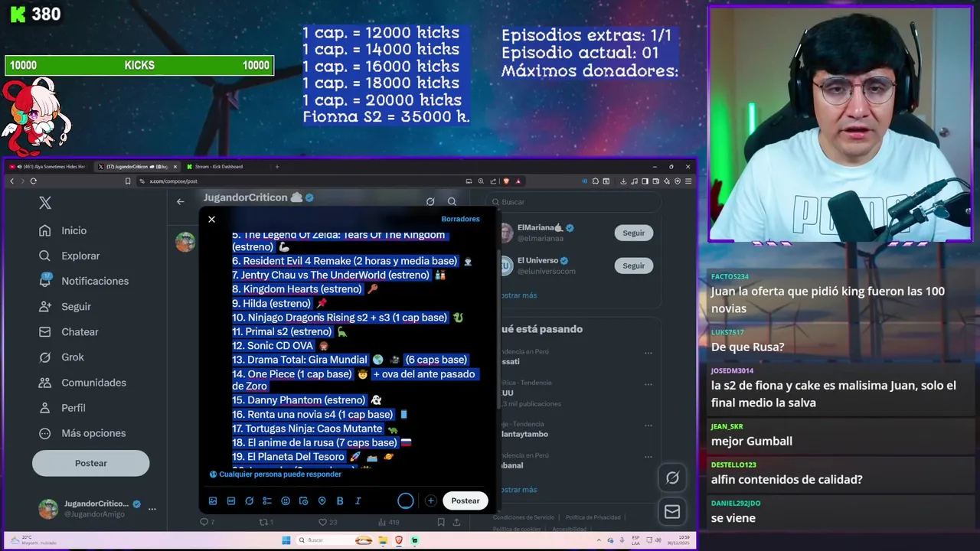Go back with profile header arrow
Image resolution: width=980 pixels, height=551 pixels.
click(x=181, y=201)
